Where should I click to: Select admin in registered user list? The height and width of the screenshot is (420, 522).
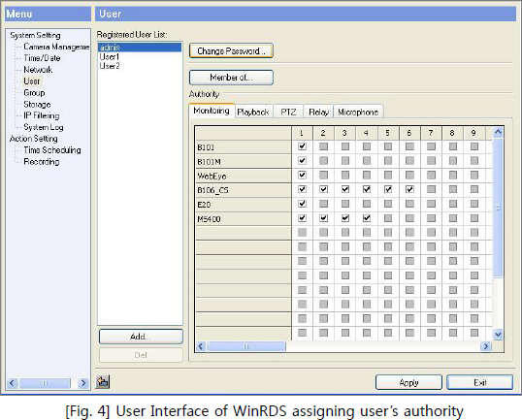[140, 48]
